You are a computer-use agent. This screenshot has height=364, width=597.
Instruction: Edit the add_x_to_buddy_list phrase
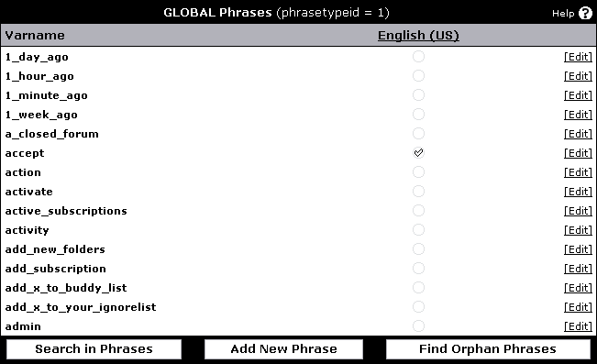click(578, 288)
